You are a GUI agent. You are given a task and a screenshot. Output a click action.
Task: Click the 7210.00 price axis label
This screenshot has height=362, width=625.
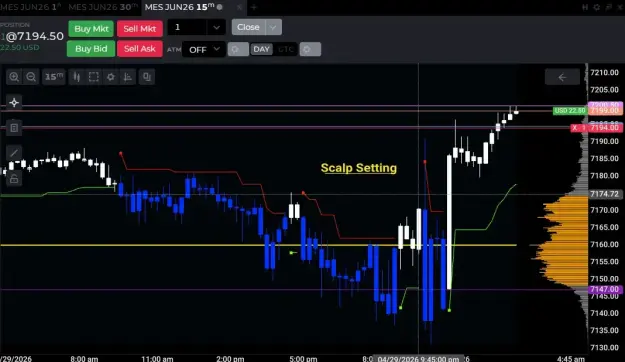point(604,73)
